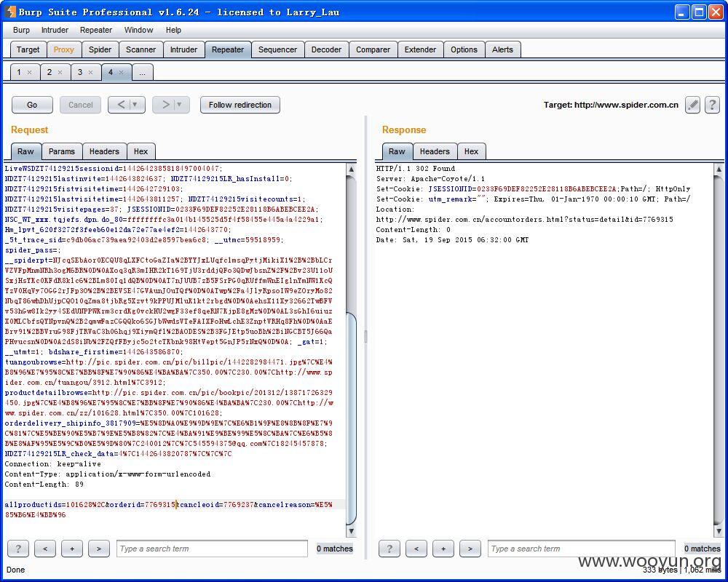Open response search options plus button
The width and height of the screenshot is (728, 582).
(443, 549)
